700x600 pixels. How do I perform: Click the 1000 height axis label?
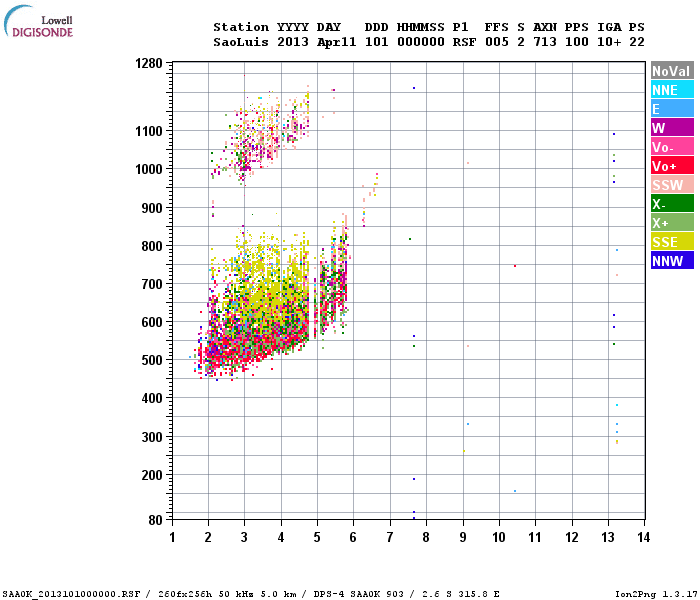point(149,170)
